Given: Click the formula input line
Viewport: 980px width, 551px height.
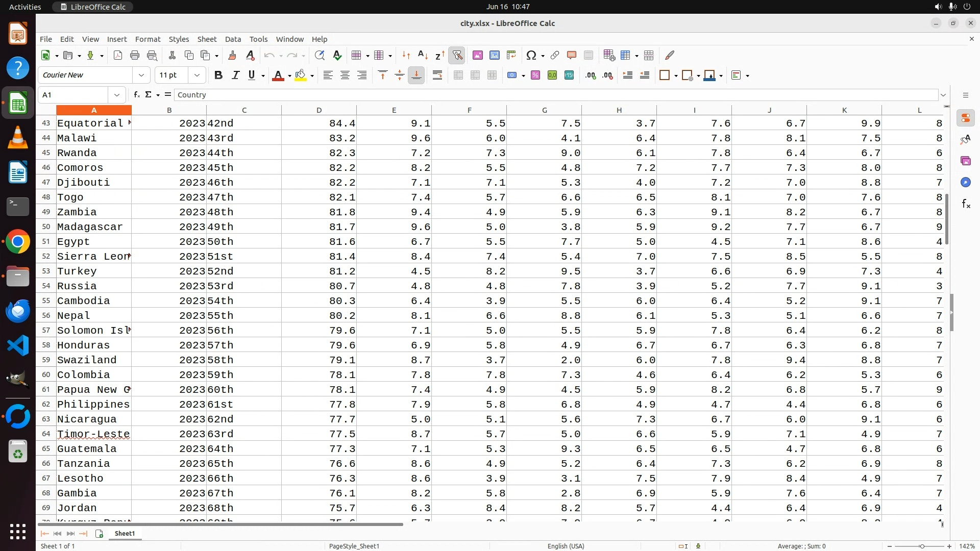Looking at the screenshot, I should [x=556, y=95].
